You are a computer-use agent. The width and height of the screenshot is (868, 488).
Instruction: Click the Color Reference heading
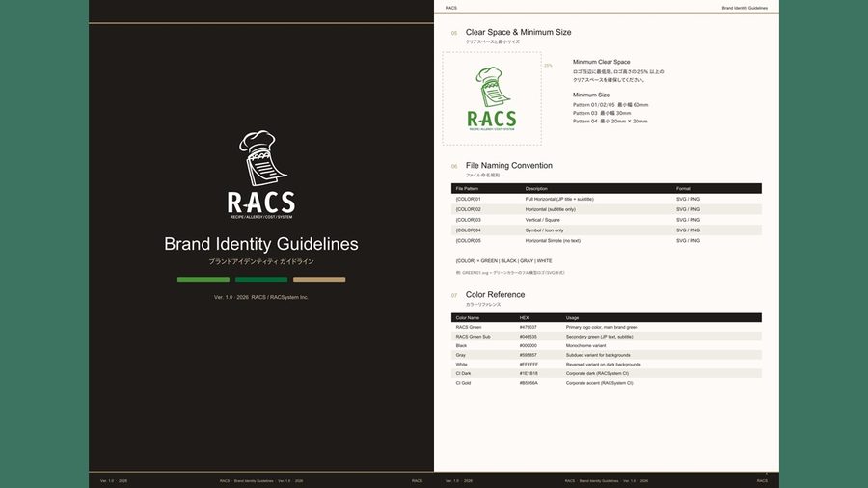point(495,295)
